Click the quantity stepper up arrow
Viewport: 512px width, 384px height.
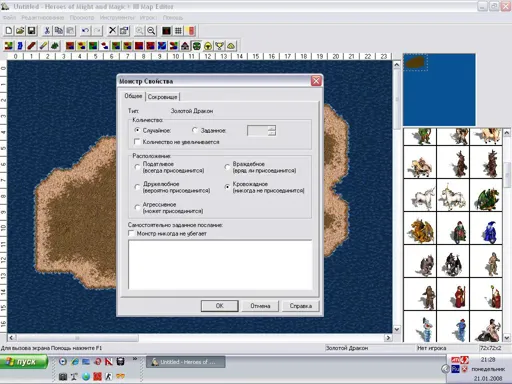point(272,128)
